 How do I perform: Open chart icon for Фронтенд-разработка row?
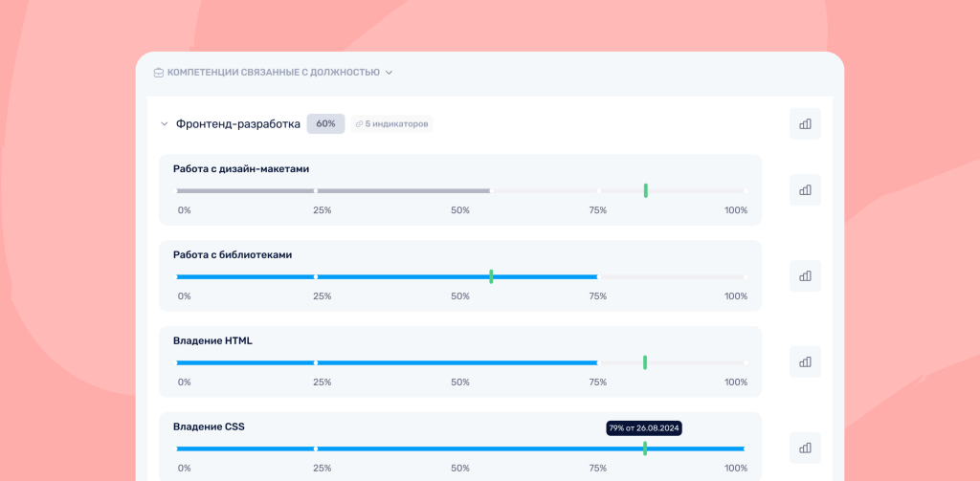coord(805,123)
